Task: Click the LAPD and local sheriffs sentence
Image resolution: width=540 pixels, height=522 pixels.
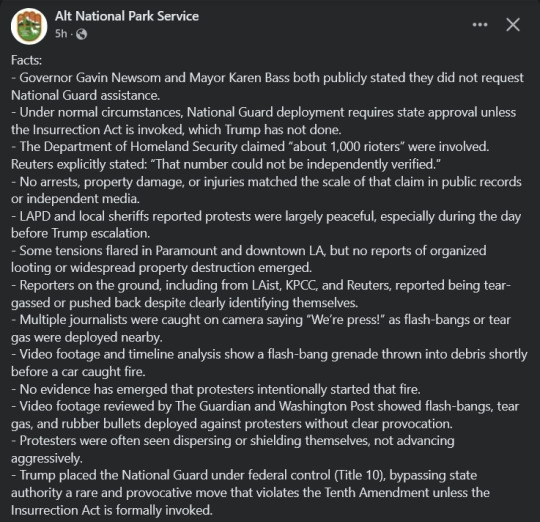Action: tap(266, 225)
